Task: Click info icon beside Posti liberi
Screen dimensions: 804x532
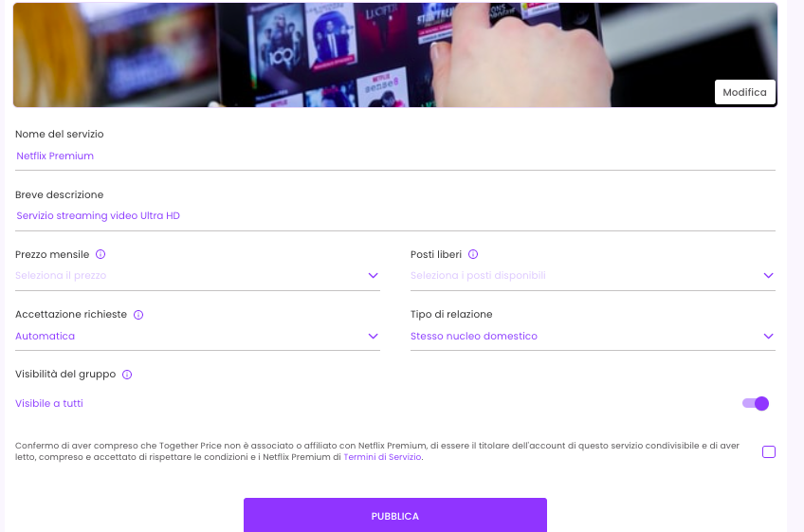Action: (473, 254)
